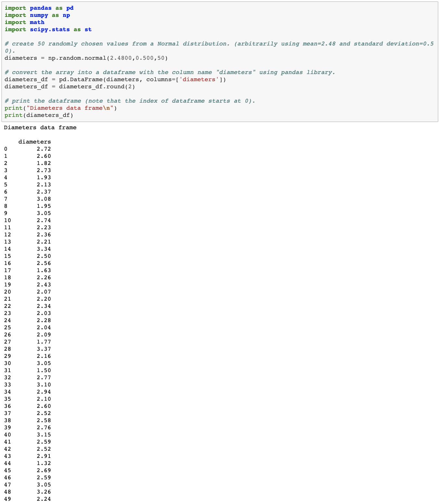Click value 2.07 in row 20
Image resolution: width=439 pixels, height=504 pixels.
[44, 292]
